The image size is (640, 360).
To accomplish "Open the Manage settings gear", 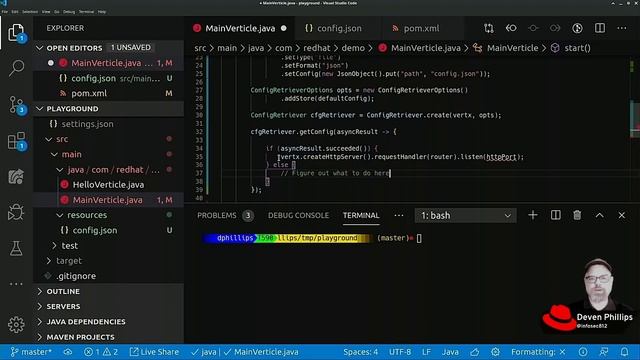I will (16, 324).
